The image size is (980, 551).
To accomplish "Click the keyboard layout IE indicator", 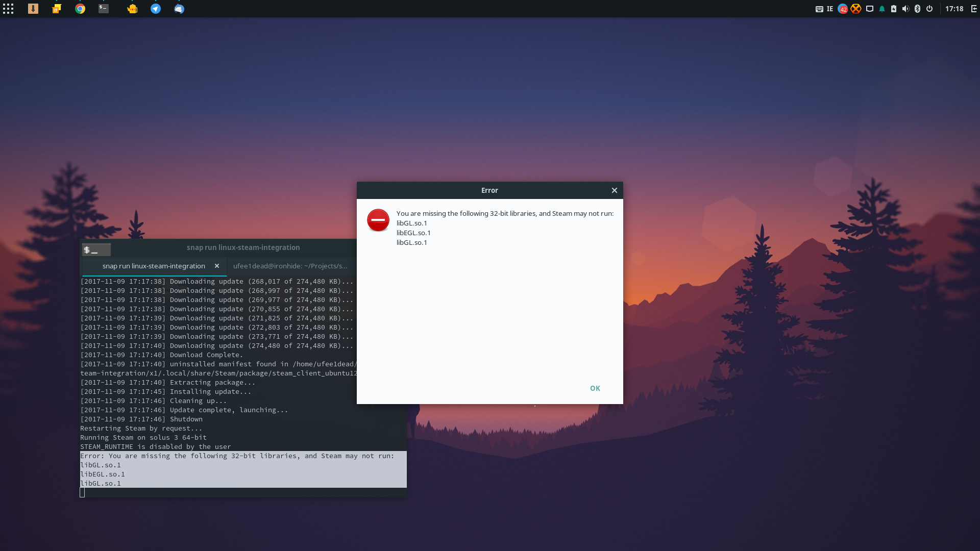I will click(824, 9).
